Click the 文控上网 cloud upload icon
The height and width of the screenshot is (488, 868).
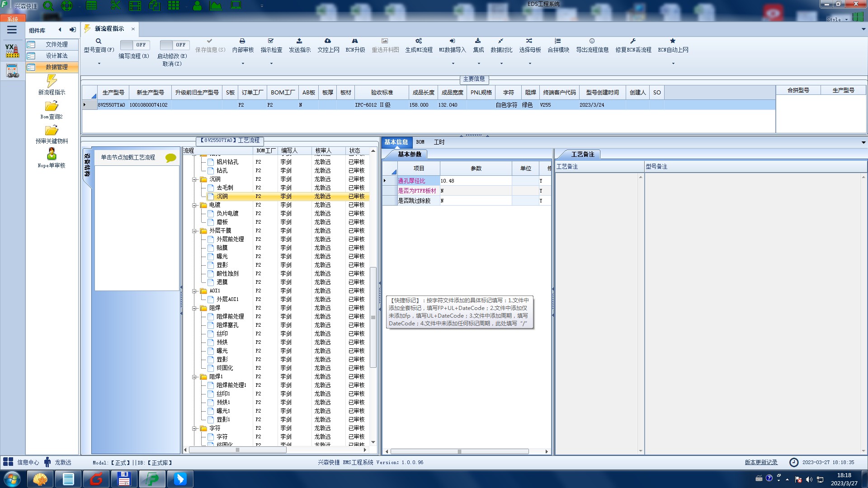click(x=328, y=41)
